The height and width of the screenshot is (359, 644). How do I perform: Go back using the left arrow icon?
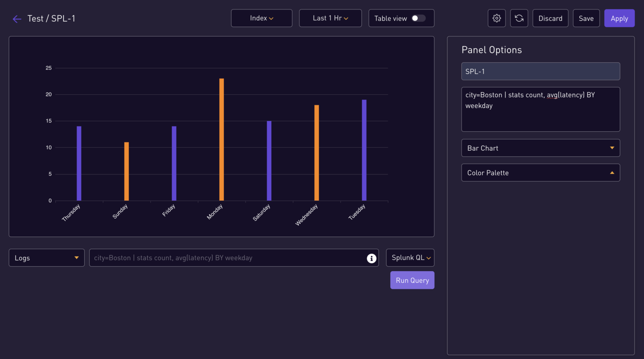coord(17,19)
